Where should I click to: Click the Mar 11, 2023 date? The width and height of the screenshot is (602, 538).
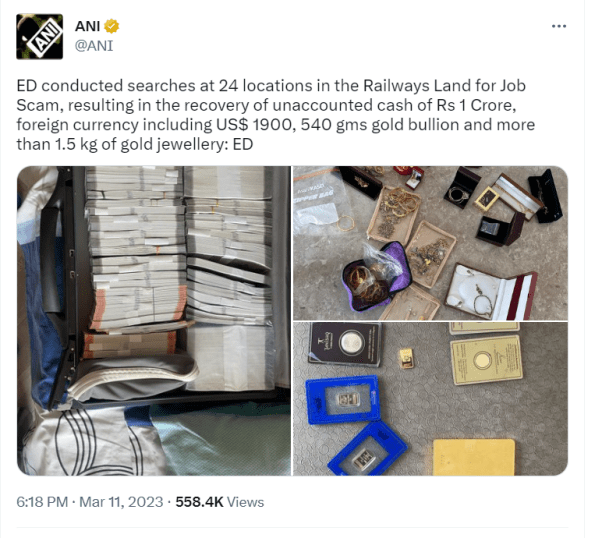click(x=121, y=502)
